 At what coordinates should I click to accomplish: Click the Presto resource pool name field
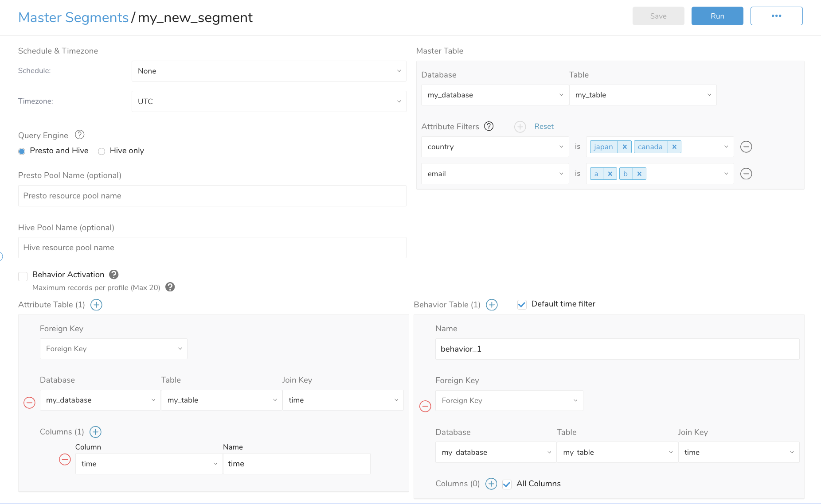click(212, 196)
